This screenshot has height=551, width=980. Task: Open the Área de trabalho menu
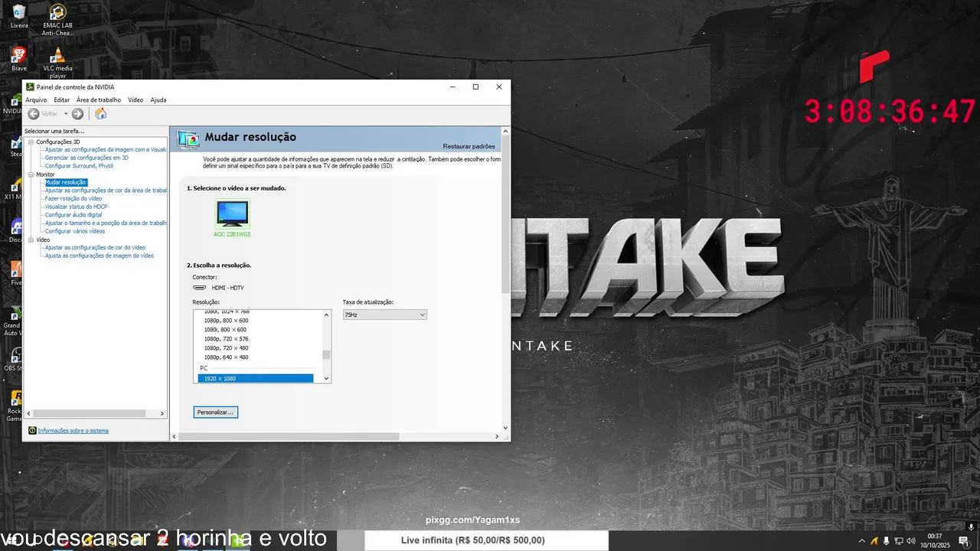click(99, 99)
